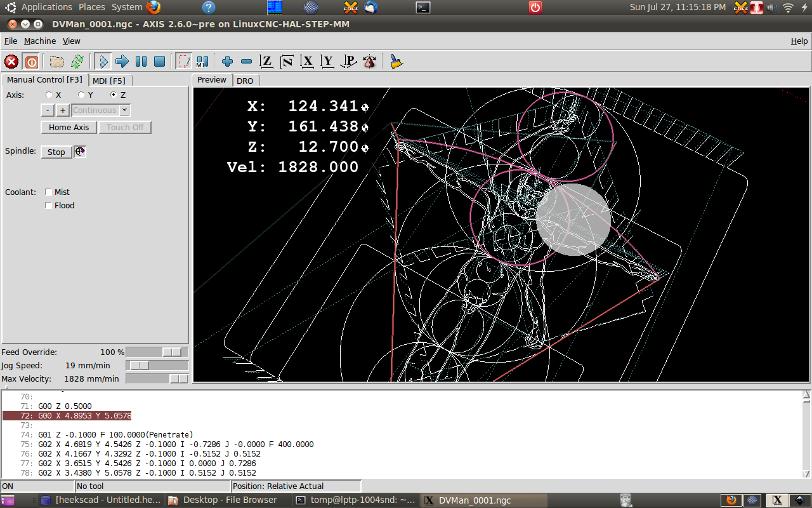The width and height of the screenshot is (812, 508).
Task: Click the blue help icon in panel
Action: [x=209, y=8]
